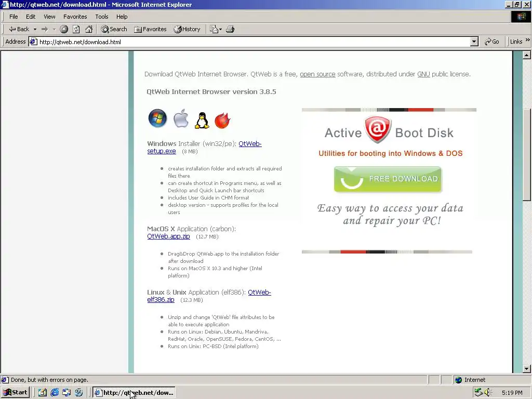Print the page with the Print icon
Image resolution: width=532 pixels, height=399 pixels.
[x=230, y=29]
